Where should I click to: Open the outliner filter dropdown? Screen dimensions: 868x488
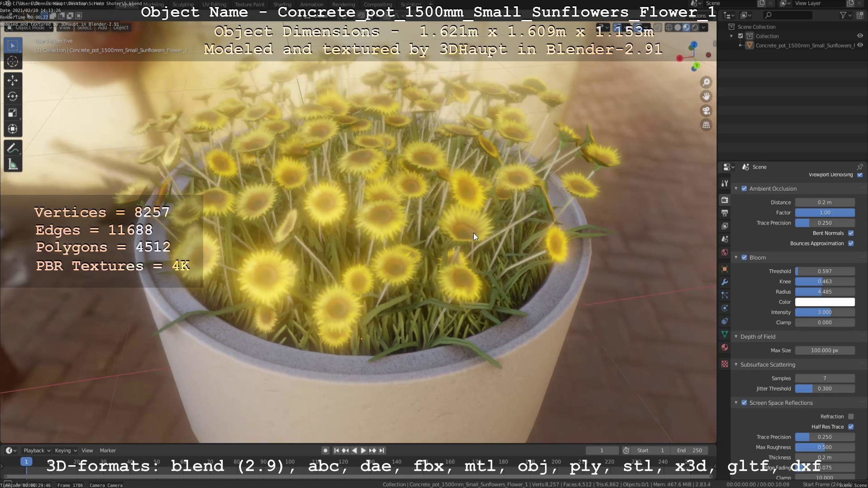coord(846,15)
